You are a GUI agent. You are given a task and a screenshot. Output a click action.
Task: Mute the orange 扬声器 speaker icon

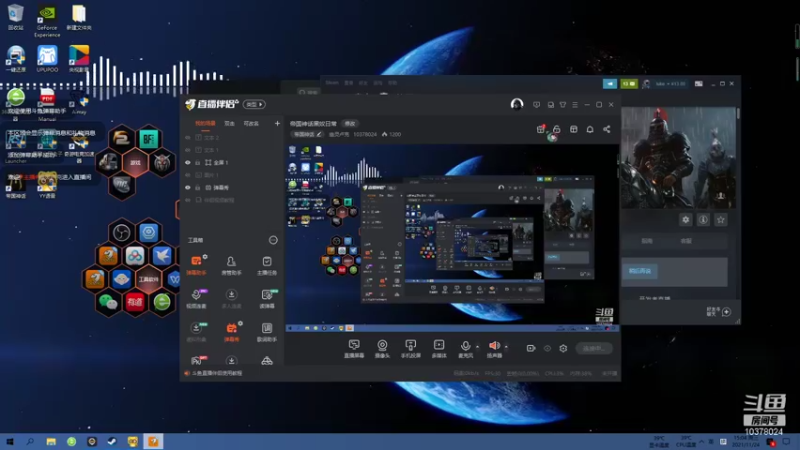[494, 348]
